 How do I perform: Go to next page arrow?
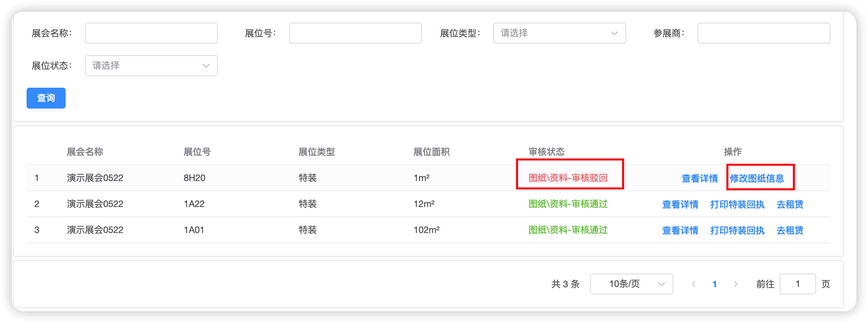click(x=735, y=284)
